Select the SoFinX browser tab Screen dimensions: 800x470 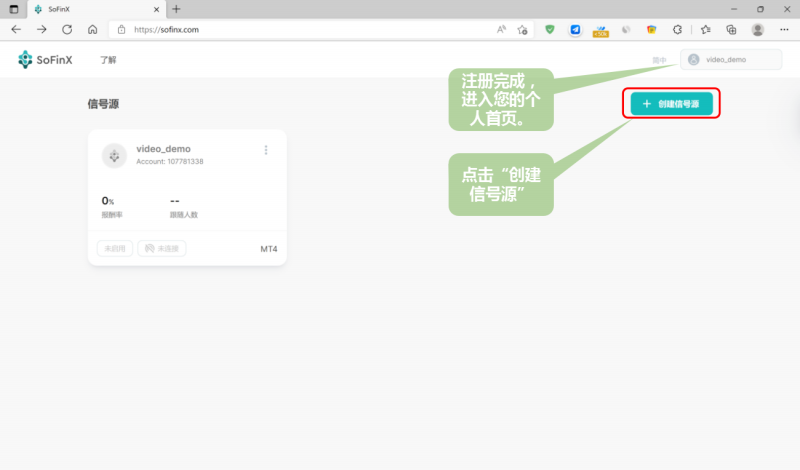pyautogui.click(x=97, y=9)
